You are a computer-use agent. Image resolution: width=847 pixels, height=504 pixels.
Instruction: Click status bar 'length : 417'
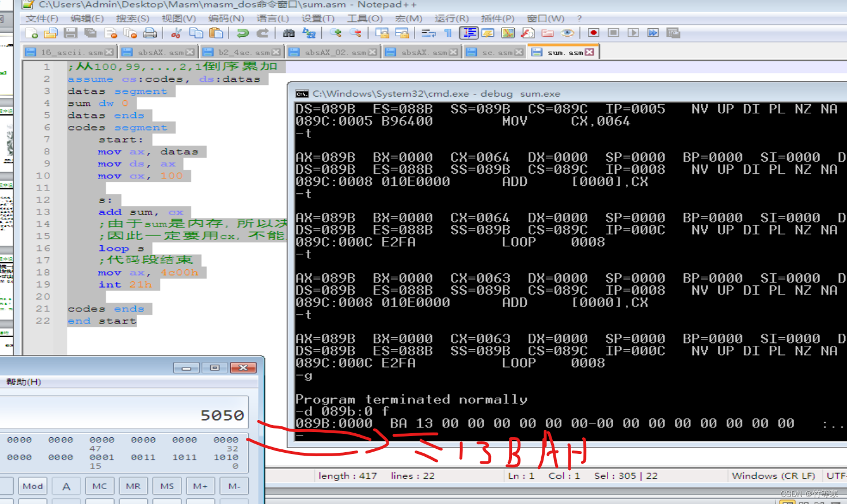pos(348,476)
